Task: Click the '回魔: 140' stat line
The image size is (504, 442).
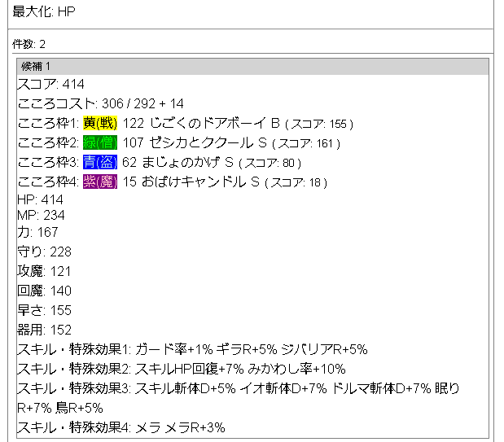Action: (x=44, y=291)
